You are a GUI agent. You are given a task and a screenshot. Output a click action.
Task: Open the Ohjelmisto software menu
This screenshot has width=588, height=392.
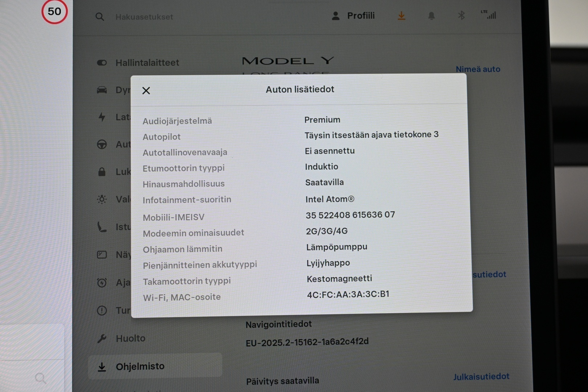tap(155, 367)
